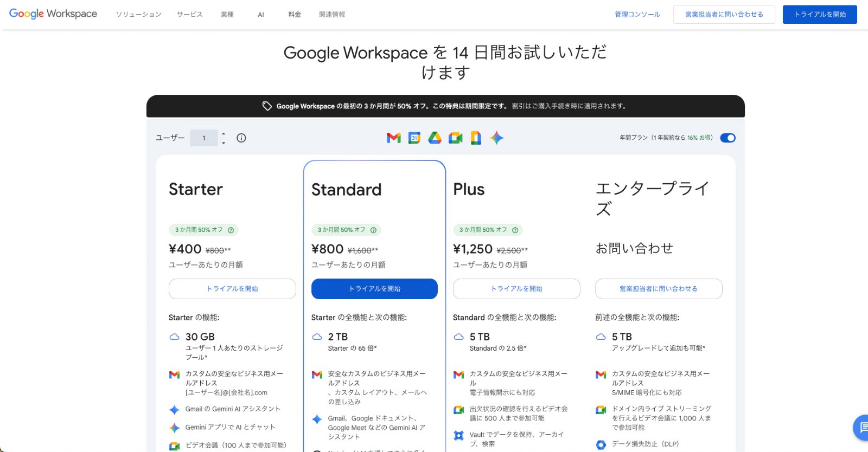Click the Gmail icon in Plus features
This screenshot has height=452, width=868.
tap(458, 374)
